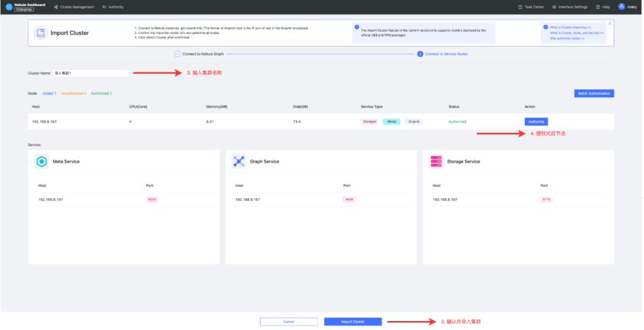Click Authorize for node 192.168.8.167
Image resolution: width=644 pixels, height=330 pixels.
(x=536, y=122)
